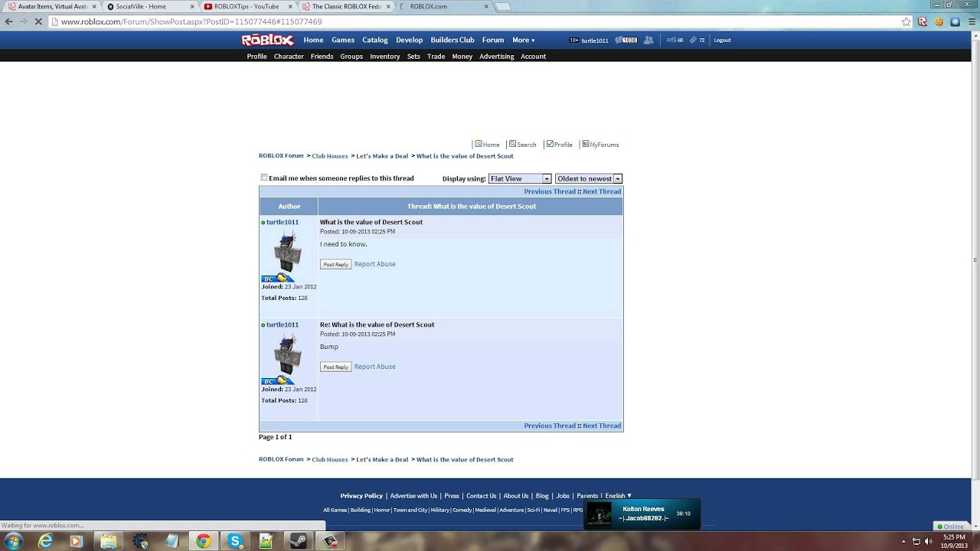Go to Next Thread at top
Viewport: 980px width, 551px height.
click(x=602, y=191)
